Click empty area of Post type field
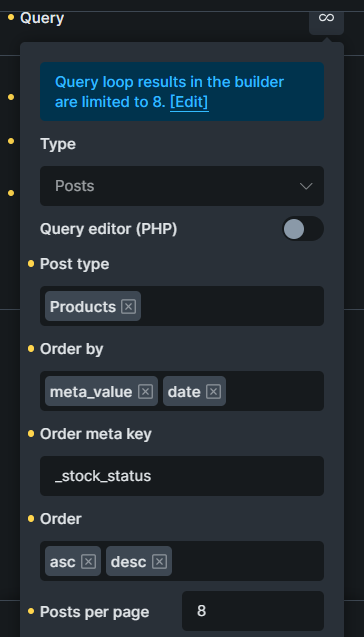Viewport: 364px width, 637px height. coord(232,306)
